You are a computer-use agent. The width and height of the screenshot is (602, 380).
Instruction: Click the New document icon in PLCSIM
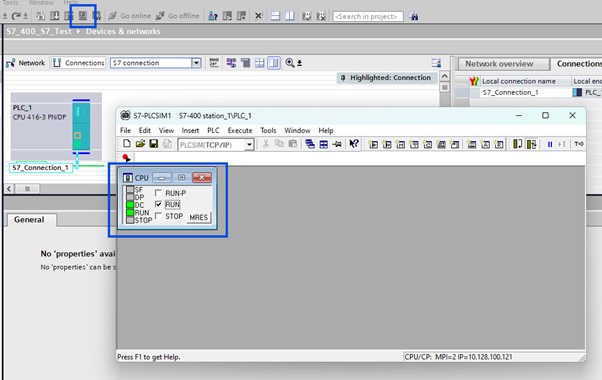click(127, 144)
